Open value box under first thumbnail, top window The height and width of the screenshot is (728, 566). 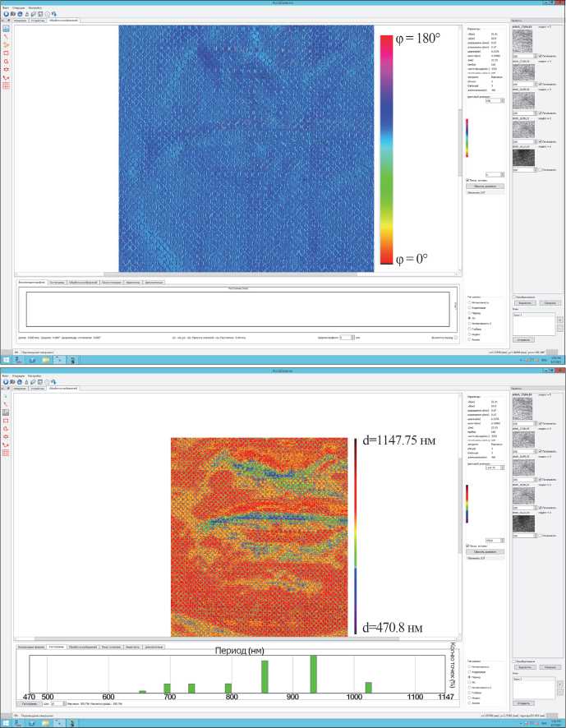[525, 56]
